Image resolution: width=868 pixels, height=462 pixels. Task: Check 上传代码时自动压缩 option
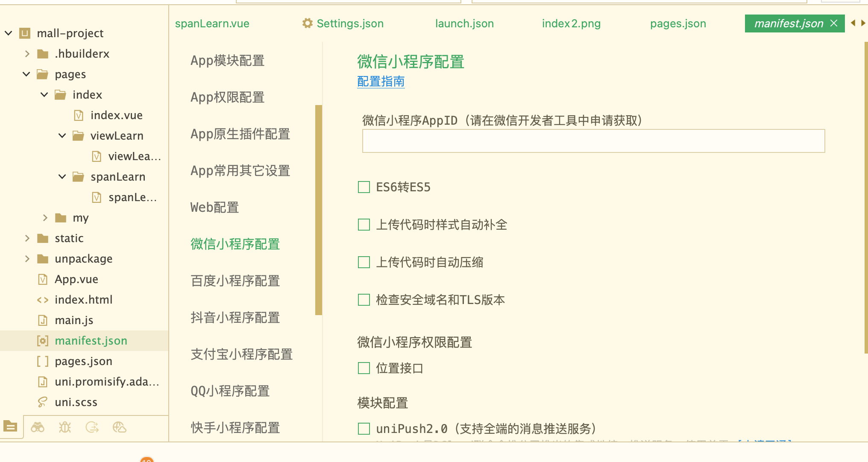[364, 262]
